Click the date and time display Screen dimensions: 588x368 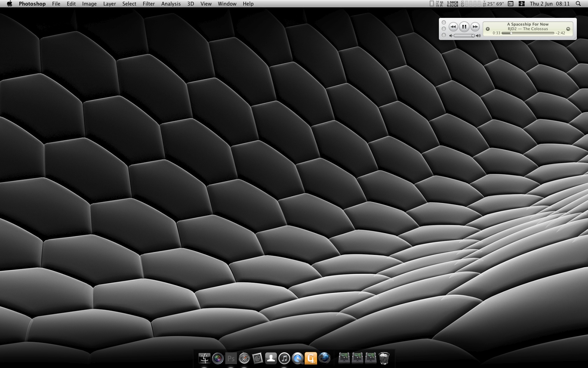pyautogui.click(x=549, y=4)
